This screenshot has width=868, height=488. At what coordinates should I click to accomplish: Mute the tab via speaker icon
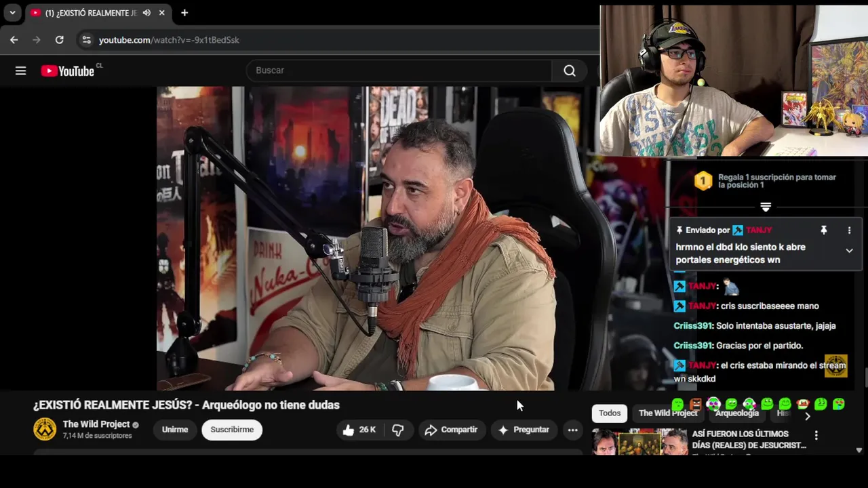click(x=146, y=13)
